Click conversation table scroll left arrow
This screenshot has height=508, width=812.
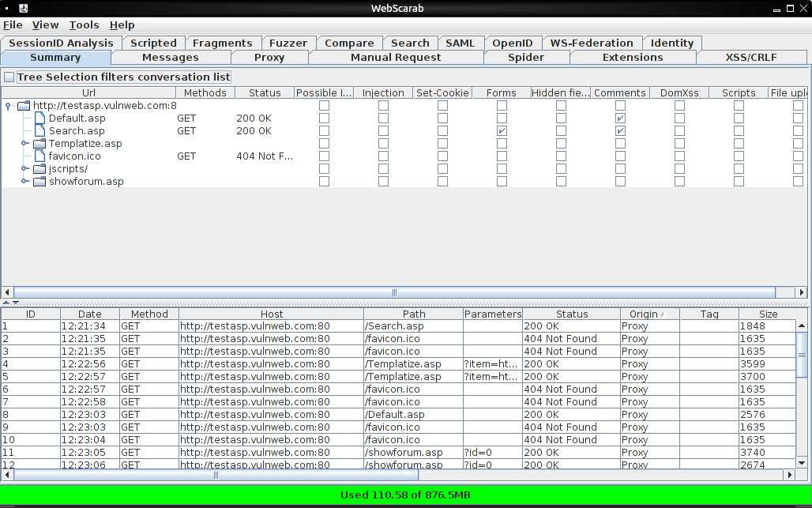point(7,474)
